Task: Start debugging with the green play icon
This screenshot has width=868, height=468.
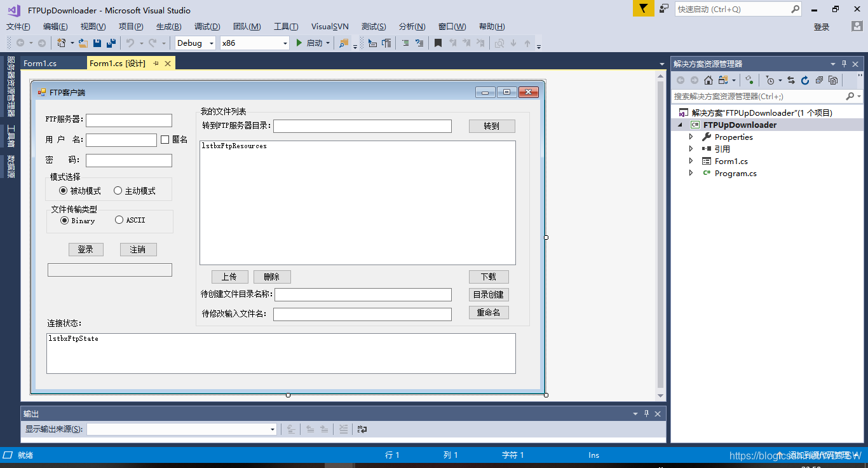Action: pos(300,43)
